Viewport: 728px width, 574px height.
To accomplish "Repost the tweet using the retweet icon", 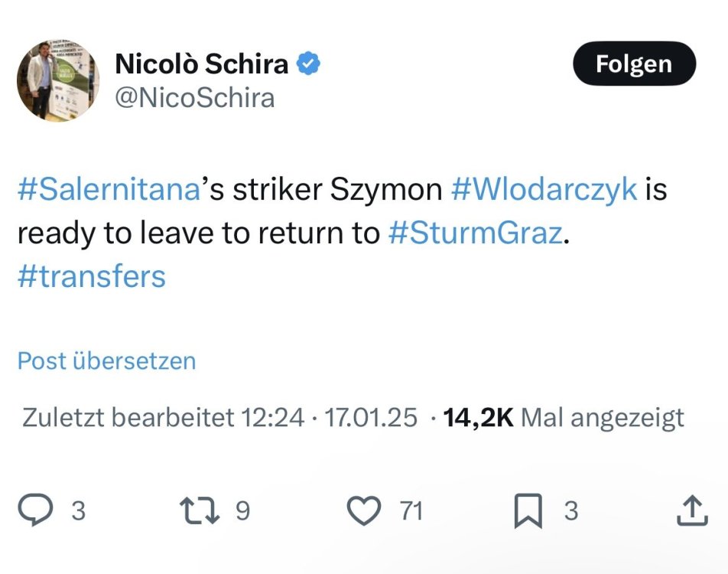I will 198,511.
